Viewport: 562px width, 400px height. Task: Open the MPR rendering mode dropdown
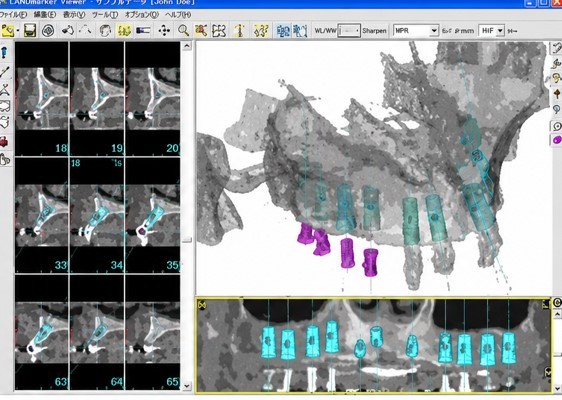pos(416,31)
